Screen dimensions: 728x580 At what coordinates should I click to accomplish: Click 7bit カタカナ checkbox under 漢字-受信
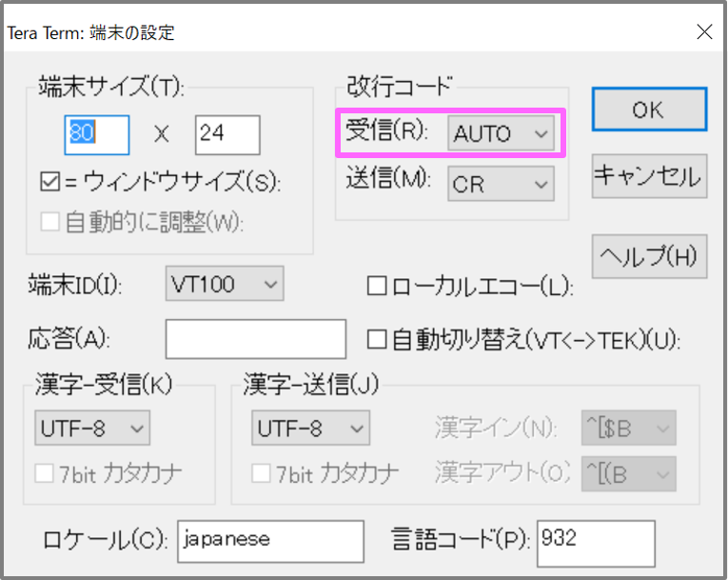coord(44,473)
